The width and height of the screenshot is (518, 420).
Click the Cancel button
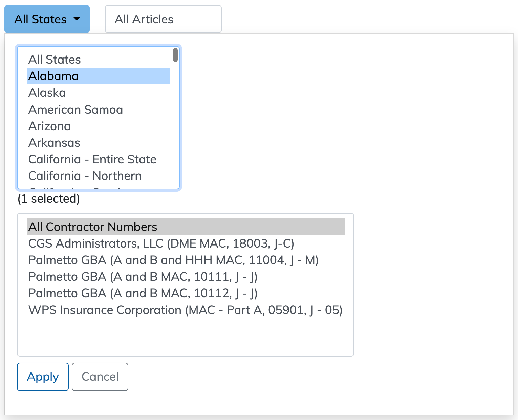pyautogui.click(x=100, y=377)
